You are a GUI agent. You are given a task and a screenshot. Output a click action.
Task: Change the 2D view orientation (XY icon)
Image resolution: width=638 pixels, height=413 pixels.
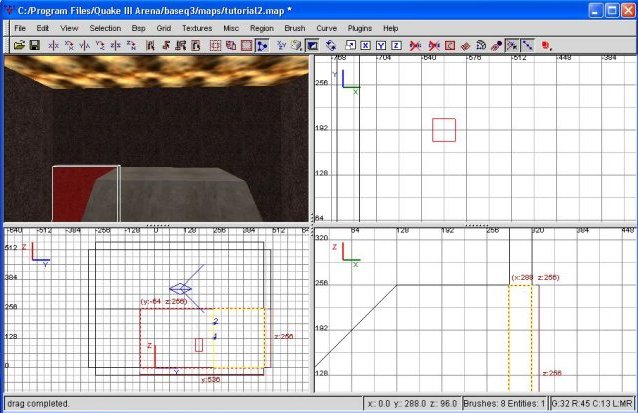click(x=281, y=46)
